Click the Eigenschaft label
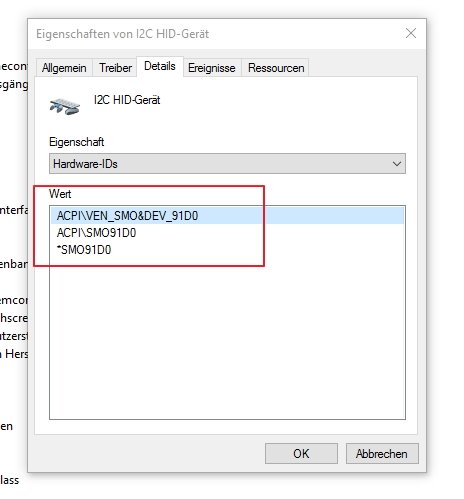Screen dimensions: 464x499 click(76, 142)
